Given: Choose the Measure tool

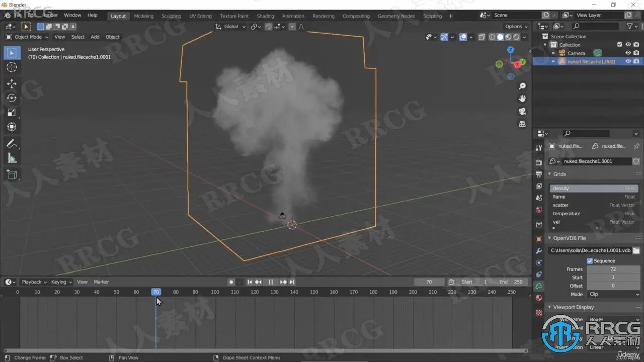Looking at the screenshot, I should coord(12,158).
